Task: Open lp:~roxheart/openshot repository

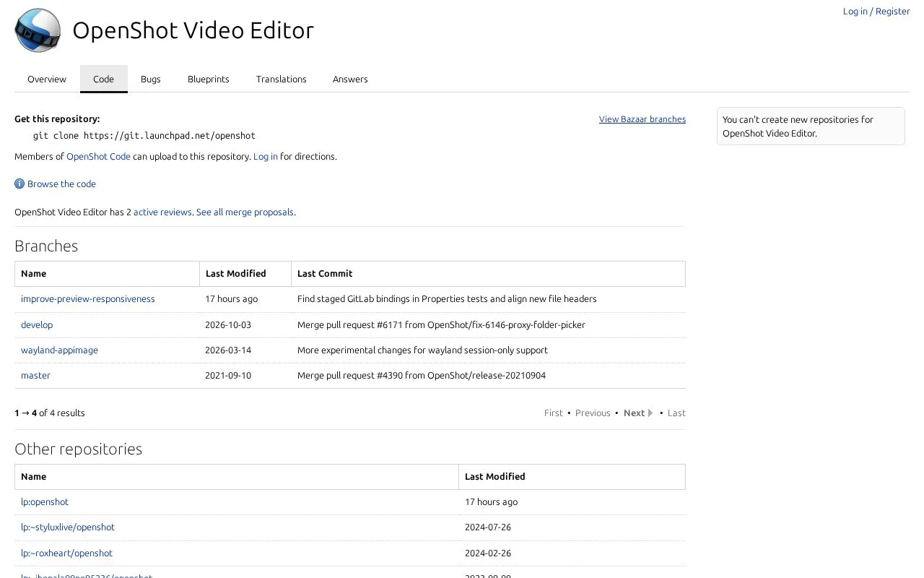Action: click(x=66, y=553)
